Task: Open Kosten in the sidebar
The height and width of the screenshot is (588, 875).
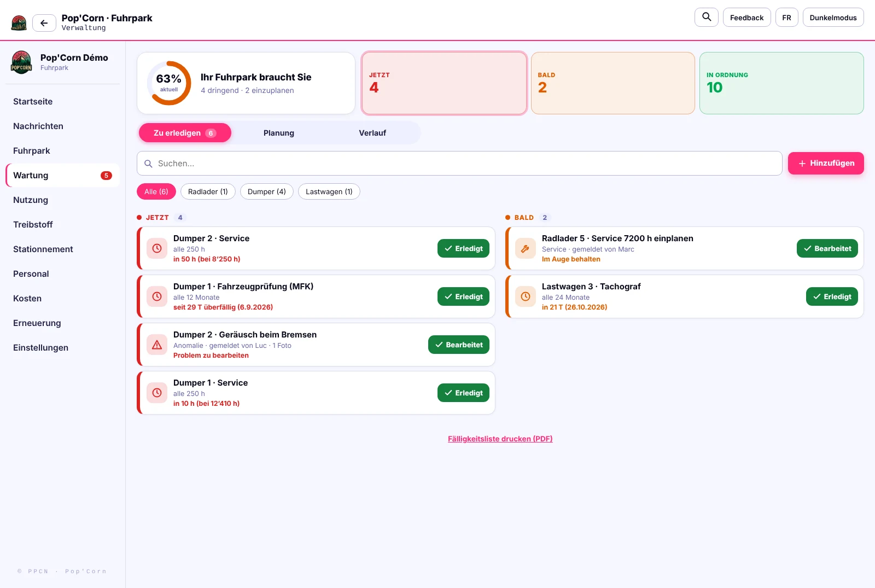Action: (62, 298)
